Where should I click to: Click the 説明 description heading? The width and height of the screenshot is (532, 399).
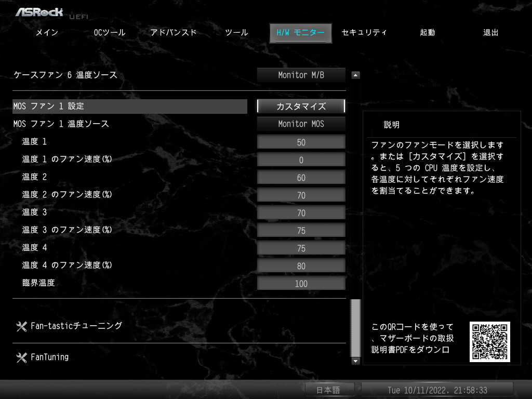[392, 125]
